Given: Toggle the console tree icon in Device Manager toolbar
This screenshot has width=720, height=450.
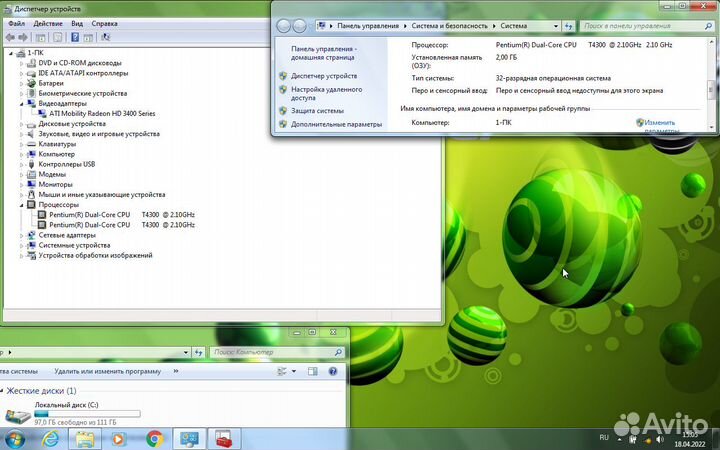Looking at the screenshot, I should coord(40,37).
